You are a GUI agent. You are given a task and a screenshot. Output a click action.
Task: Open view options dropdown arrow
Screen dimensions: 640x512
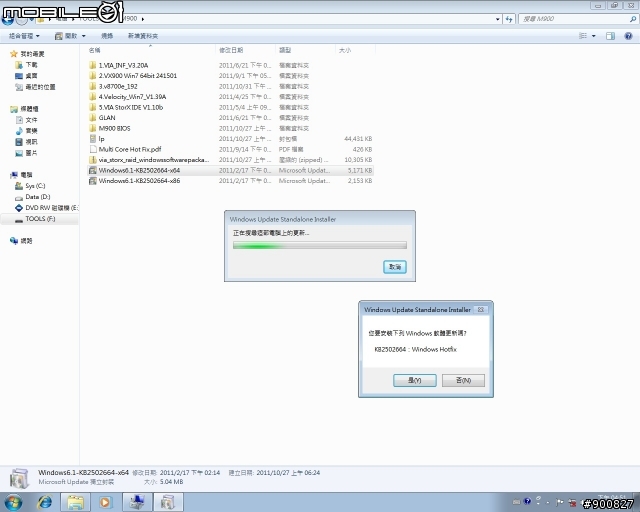click(x=593, y=36)
